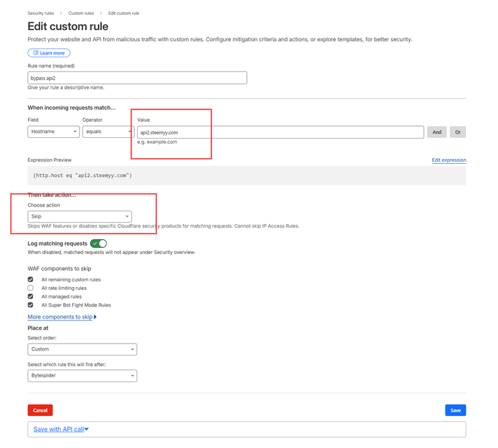Open the Bytespider rule order dropdown
The image size is (498, 448).
point(83,376)
